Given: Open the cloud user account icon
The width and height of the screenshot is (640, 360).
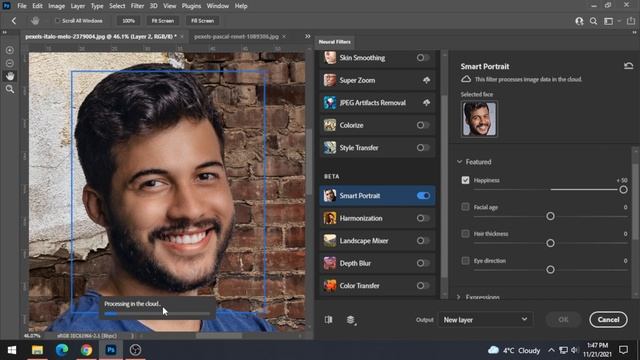Looking at the screenshot, I should (579, 21).
